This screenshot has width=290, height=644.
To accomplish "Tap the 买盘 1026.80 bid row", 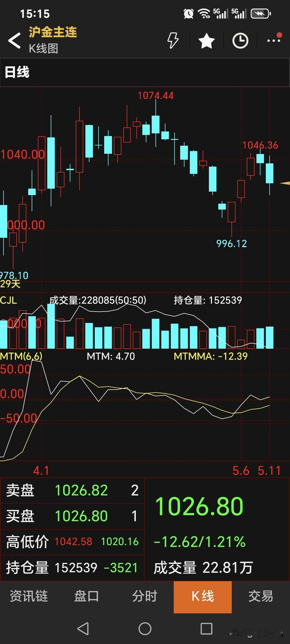I will (x=72, y=516).
